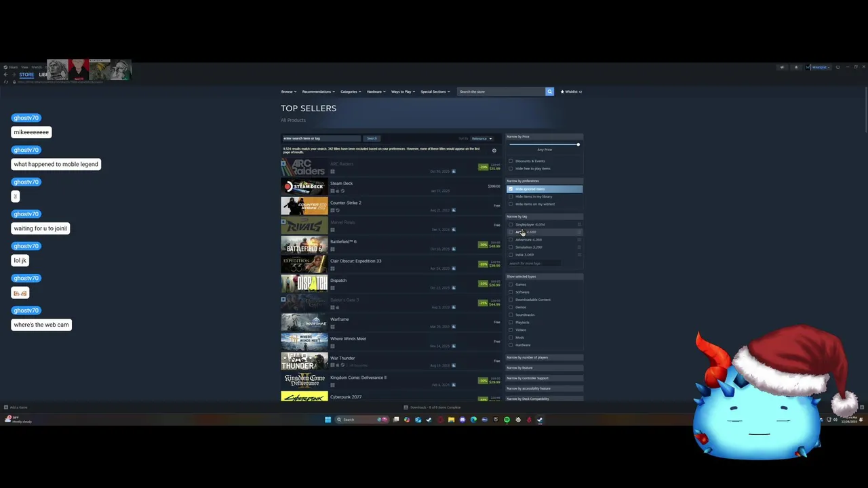The width and height of the screenshot is (868, 488).
Task: Uncheck Hide ignored items
Action: click(511, 189)
